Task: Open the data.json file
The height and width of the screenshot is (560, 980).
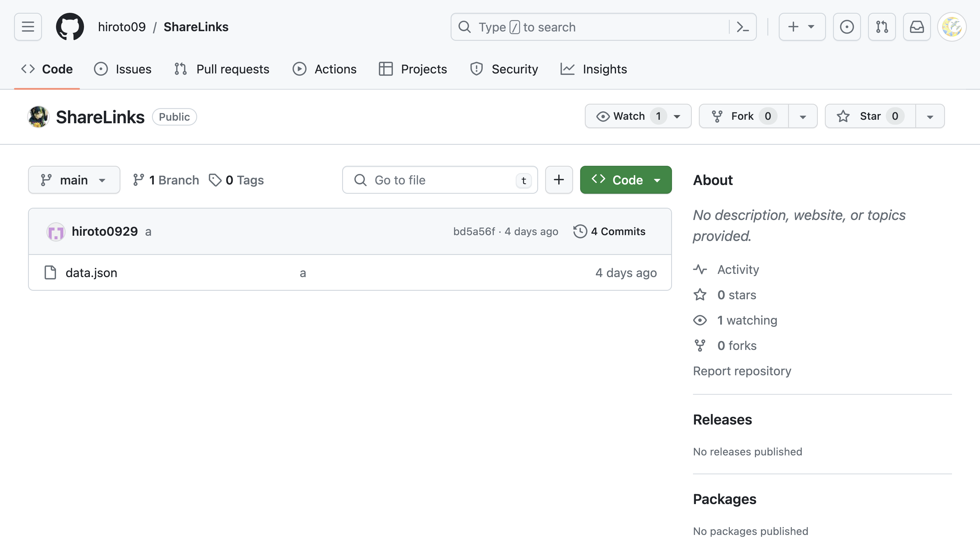Action: click(91, 273)
